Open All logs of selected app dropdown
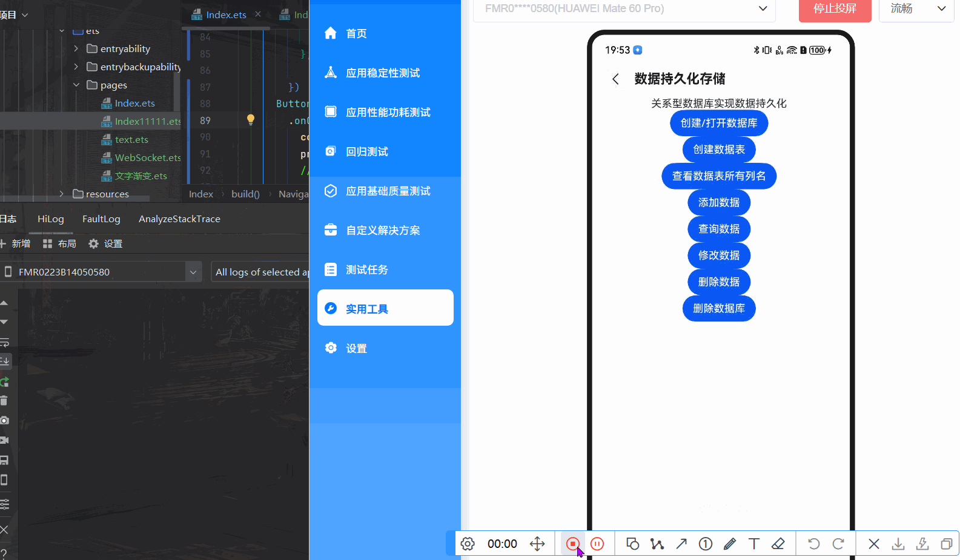 pyautogui.click(x=260, y=272)
